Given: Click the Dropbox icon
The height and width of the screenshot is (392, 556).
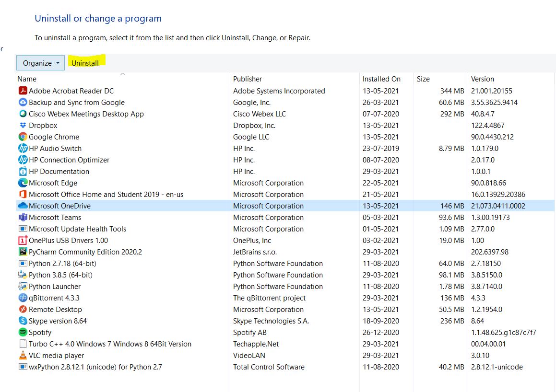Looking at the screenshot, I should [x=23, y=126].
